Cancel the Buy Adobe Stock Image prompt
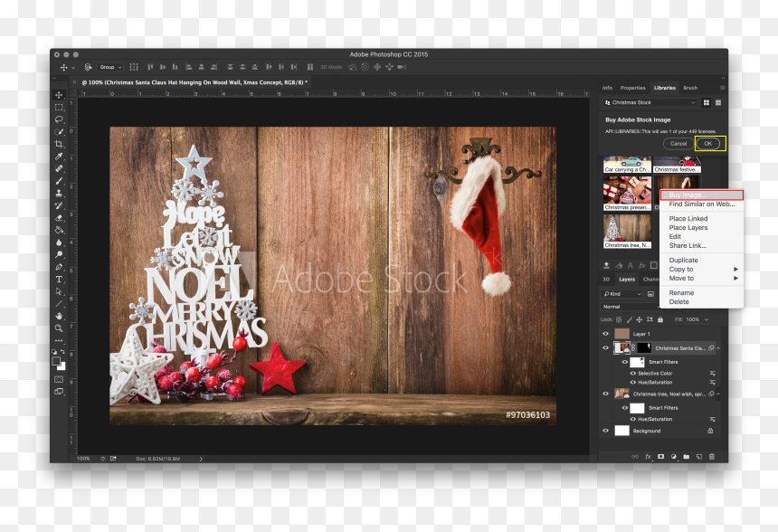 pos(678,144)
